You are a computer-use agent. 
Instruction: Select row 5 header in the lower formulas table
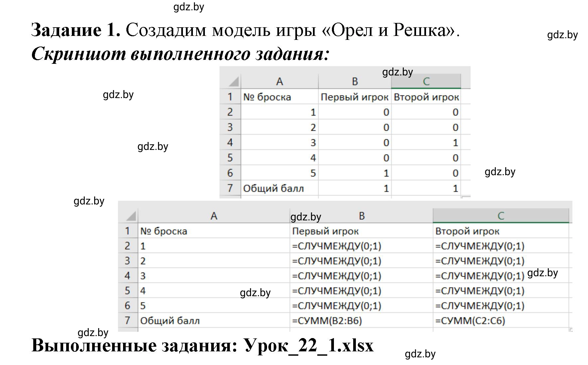click(x=128, y=291)
